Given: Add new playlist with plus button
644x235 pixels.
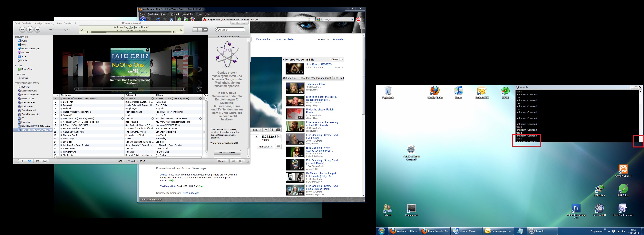Looking at the screenshot, I should point(22,161).
